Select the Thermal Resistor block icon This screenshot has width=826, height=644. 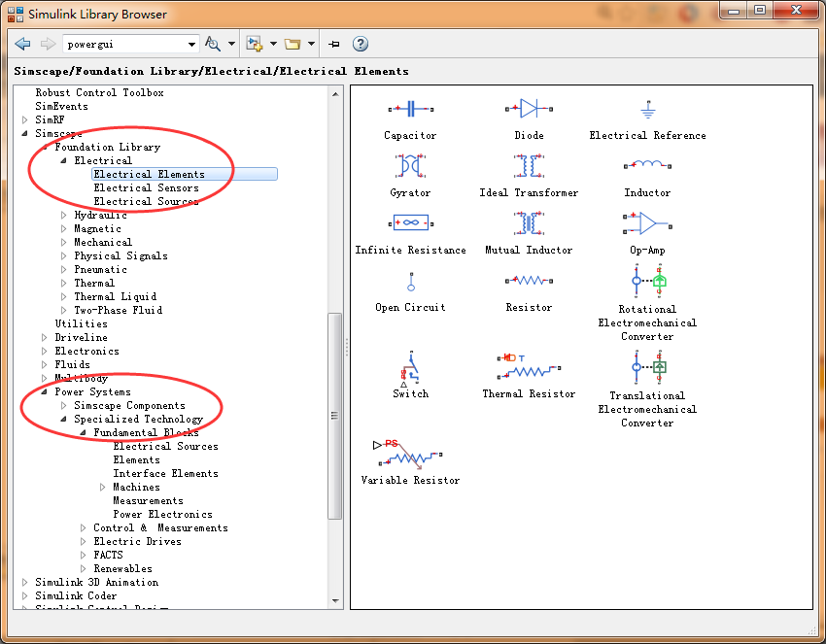(x=529, y=366)
